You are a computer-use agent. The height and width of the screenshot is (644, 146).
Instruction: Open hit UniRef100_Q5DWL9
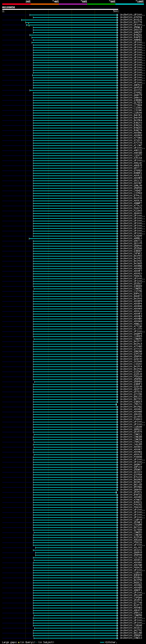131,27
